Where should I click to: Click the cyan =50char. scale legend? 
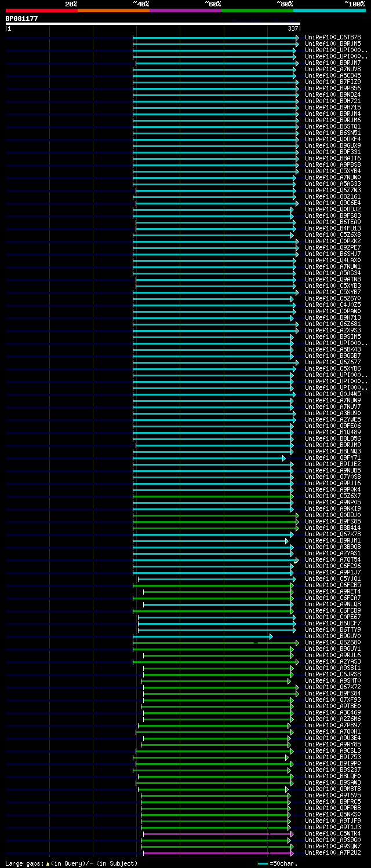(278, 863)
